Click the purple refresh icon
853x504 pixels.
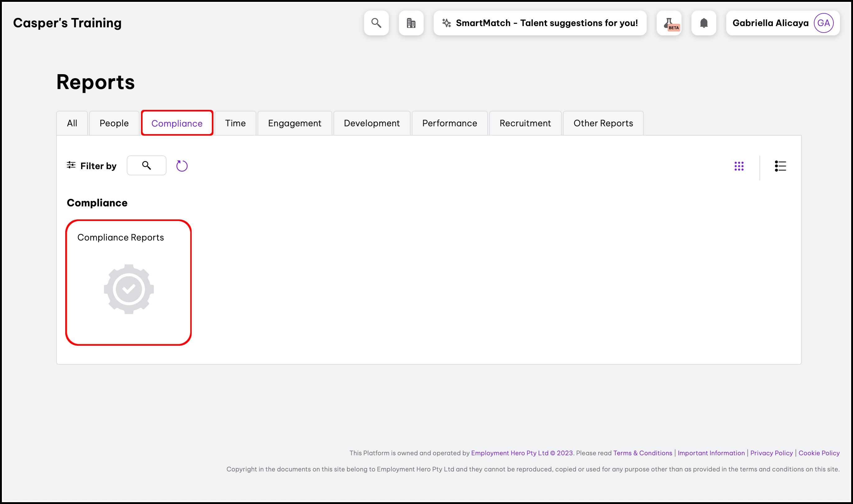click(x=182, y=166)
